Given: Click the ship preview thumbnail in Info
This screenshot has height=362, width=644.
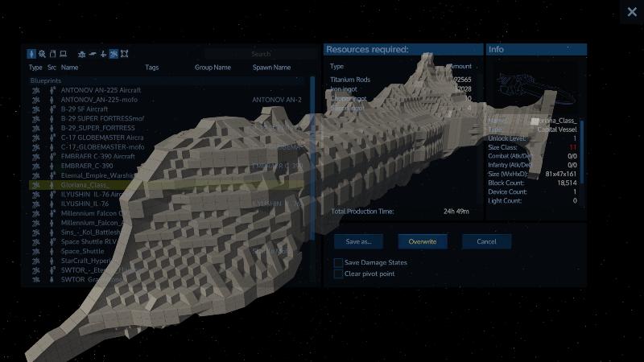Looking at the screenshot, I should click(x=535, y=88).
